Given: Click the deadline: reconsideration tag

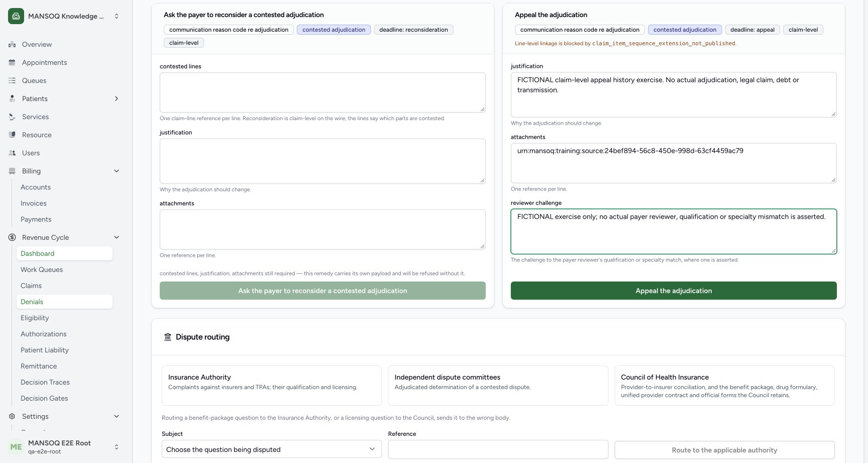Looking at the screenshot, I should pos(413,30).
